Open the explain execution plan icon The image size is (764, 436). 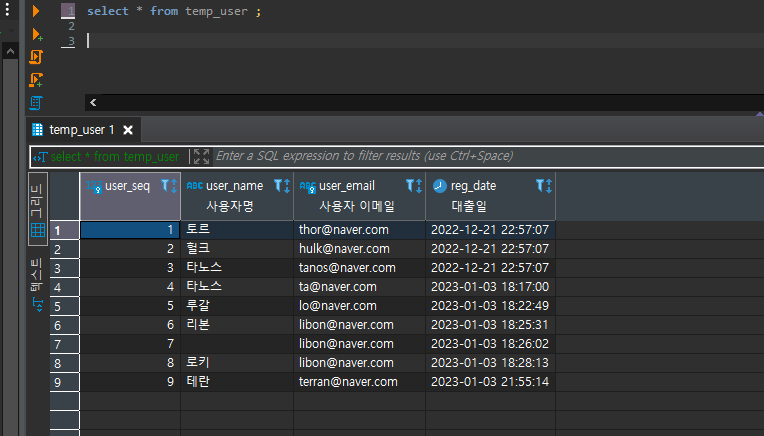[x=36, y=103]
